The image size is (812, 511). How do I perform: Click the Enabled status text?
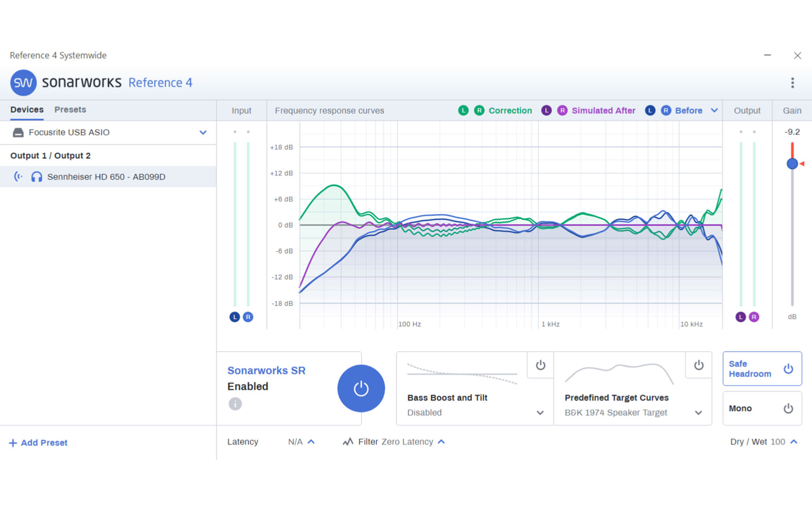click(x=248, y=386)
